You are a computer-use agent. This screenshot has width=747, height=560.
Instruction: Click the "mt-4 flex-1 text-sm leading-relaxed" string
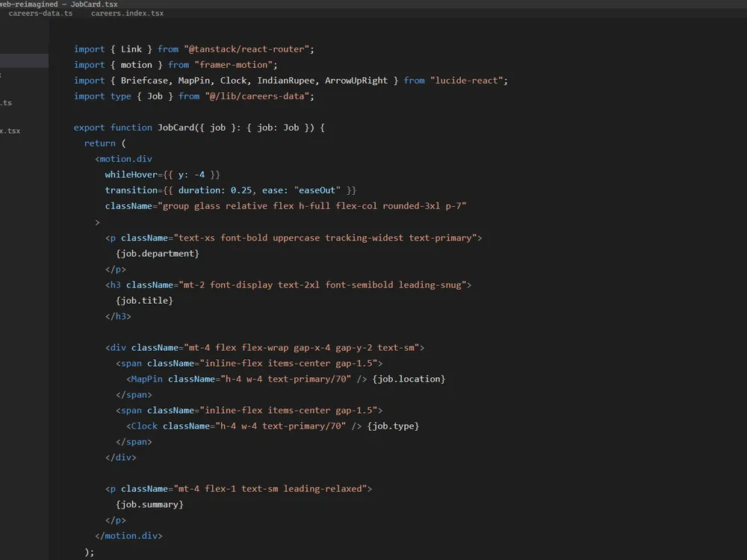(x=270, y=489)
